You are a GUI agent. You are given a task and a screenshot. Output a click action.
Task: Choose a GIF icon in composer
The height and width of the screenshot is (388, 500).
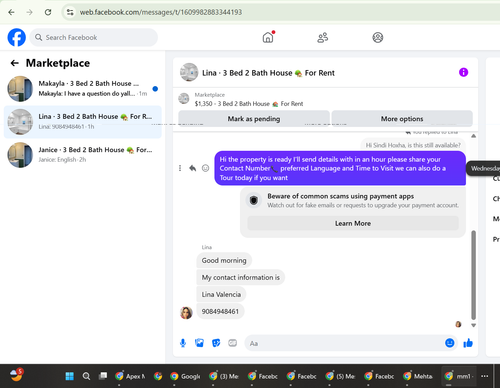[232, 343]
